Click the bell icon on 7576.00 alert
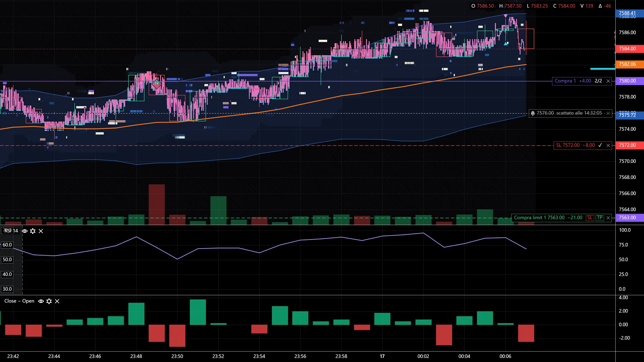Image resolution: width=644 pixels, height=362 pixels. [533, 113]
